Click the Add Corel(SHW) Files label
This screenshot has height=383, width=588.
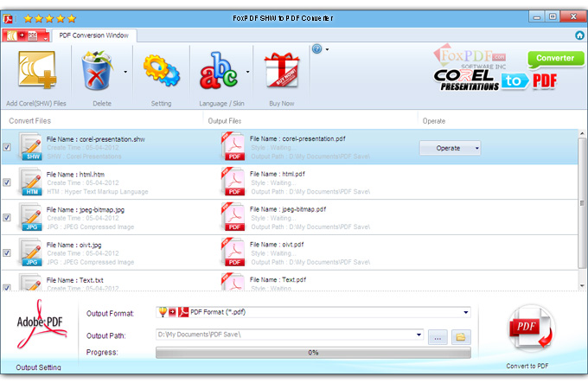click(36, 104)
